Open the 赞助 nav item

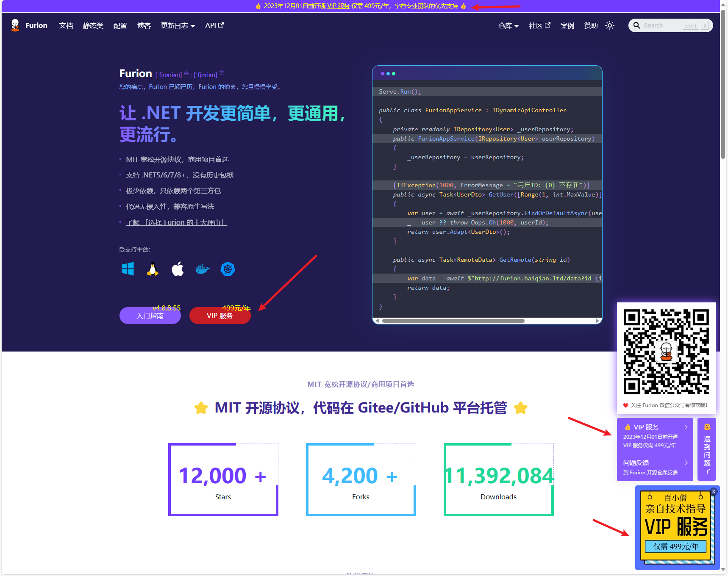(591, 25)
